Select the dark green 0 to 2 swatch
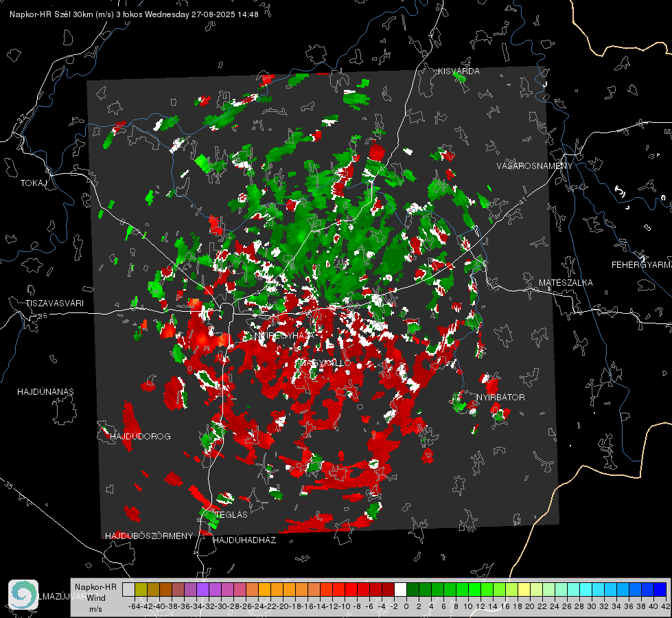This screenshot has height=618, width=672. point(413,590)
